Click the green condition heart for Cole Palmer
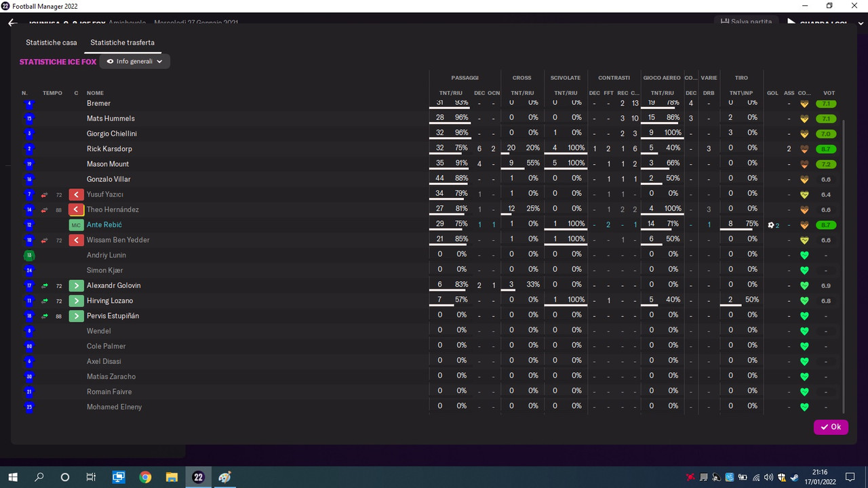The image size is (868, 488). pyautogui.click(x=805, y=346)
